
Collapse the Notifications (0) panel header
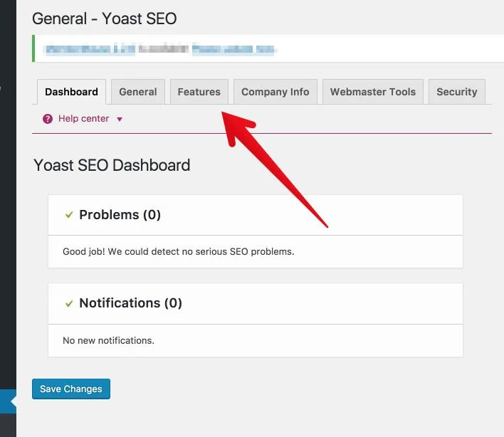click(x=255, y=303)
